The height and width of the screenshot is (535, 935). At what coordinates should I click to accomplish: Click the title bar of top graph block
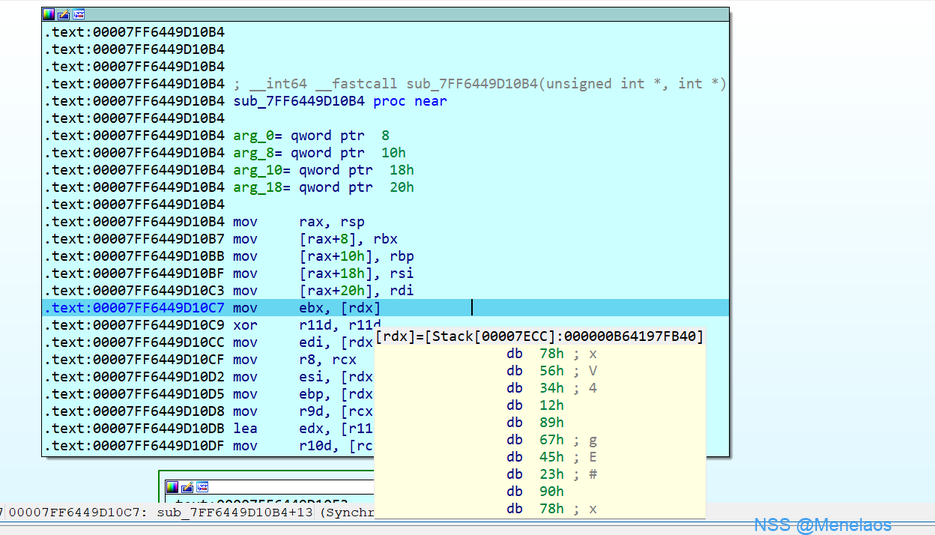(400, 15)
